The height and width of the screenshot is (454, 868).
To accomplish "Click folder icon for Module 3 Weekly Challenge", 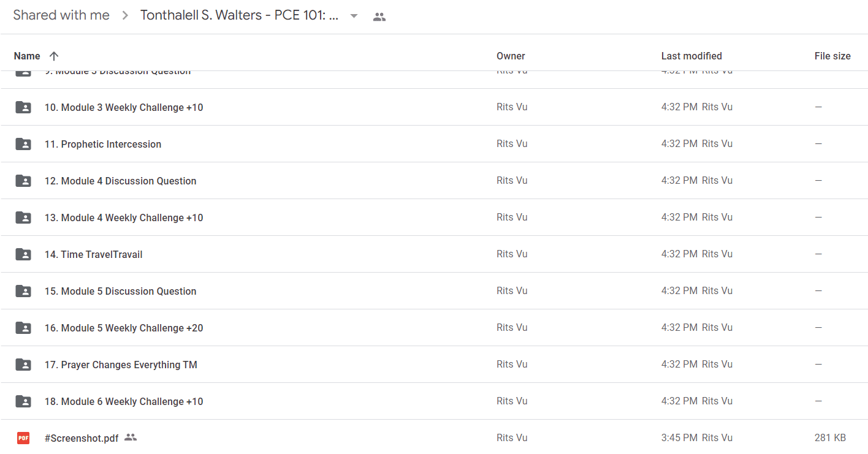I will (23, 107).
